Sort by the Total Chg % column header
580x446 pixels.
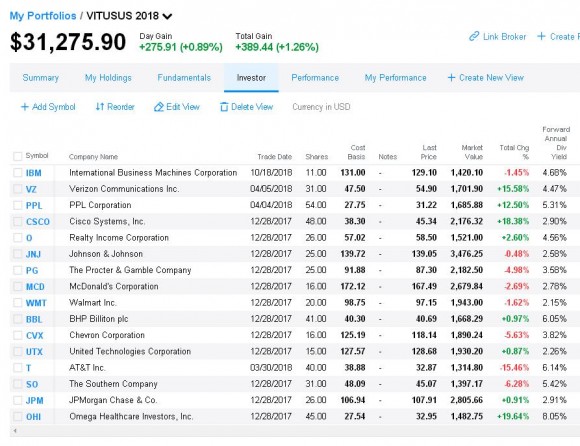pyautogui.click(x=514, y=152)
